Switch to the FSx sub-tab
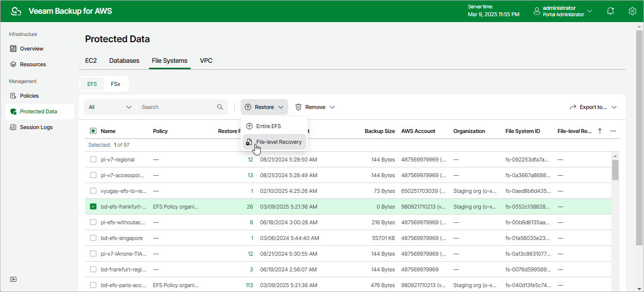The width and height of the screenshot is (644, 292). point(115,84)
